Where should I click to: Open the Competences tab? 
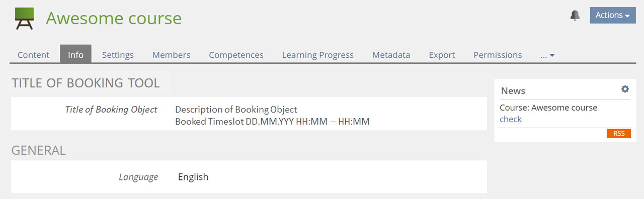pyautogui.click(x=236, y=55)
